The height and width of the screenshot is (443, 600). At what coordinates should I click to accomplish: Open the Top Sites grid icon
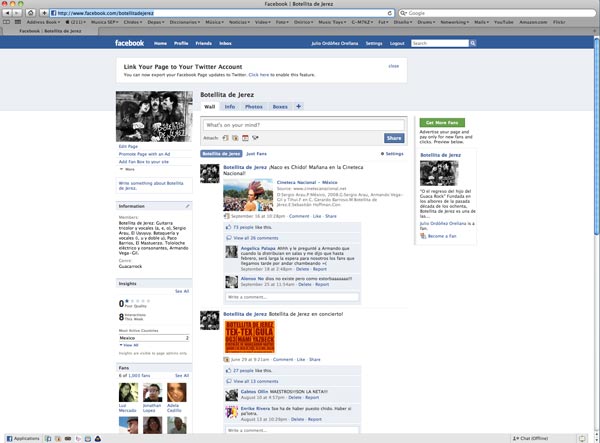[x=18, y=22]
